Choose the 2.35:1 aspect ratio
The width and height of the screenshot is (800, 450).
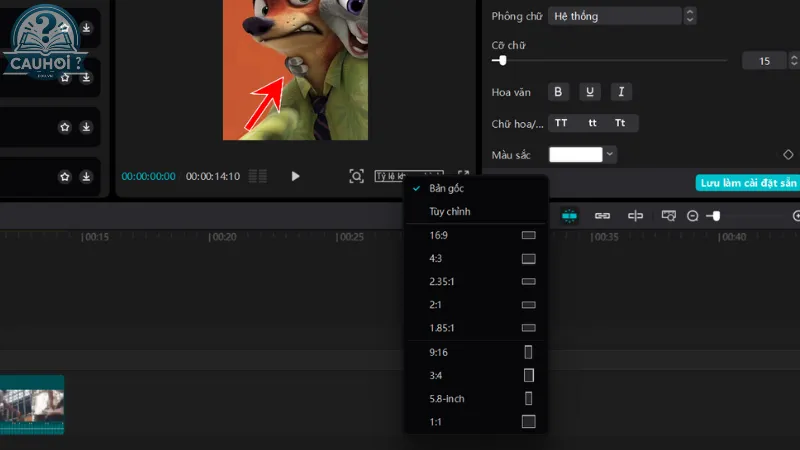pyautogui.click(x=476, y=282)
